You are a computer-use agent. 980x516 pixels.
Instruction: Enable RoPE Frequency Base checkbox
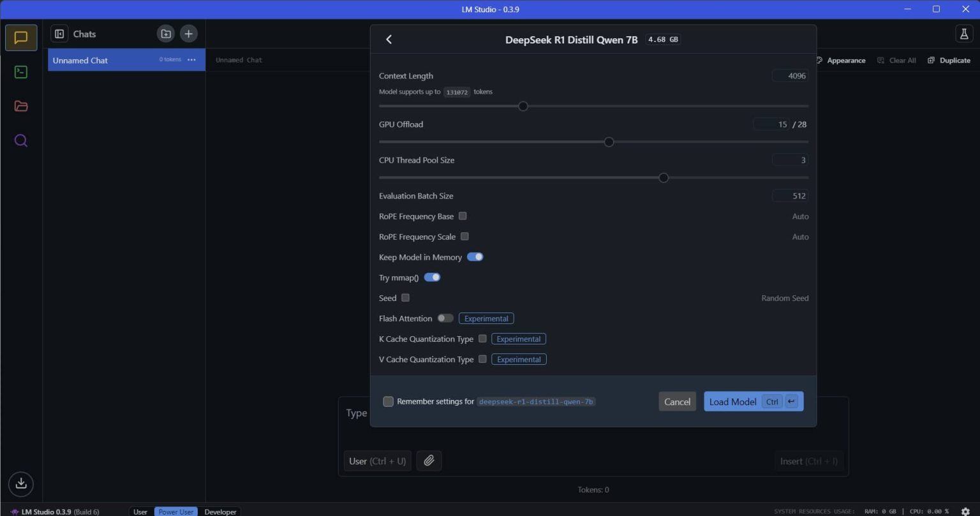(463, 216)
